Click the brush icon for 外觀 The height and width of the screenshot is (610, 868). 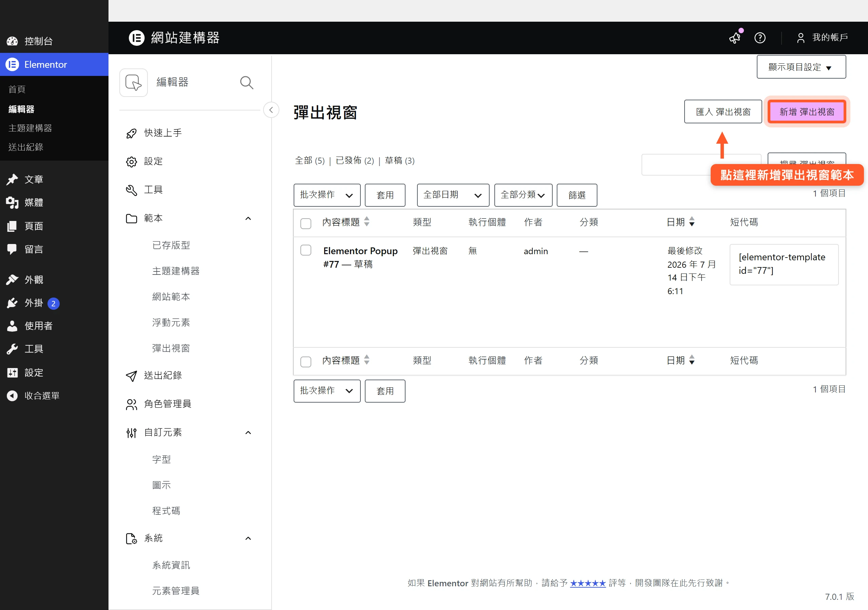12,280
